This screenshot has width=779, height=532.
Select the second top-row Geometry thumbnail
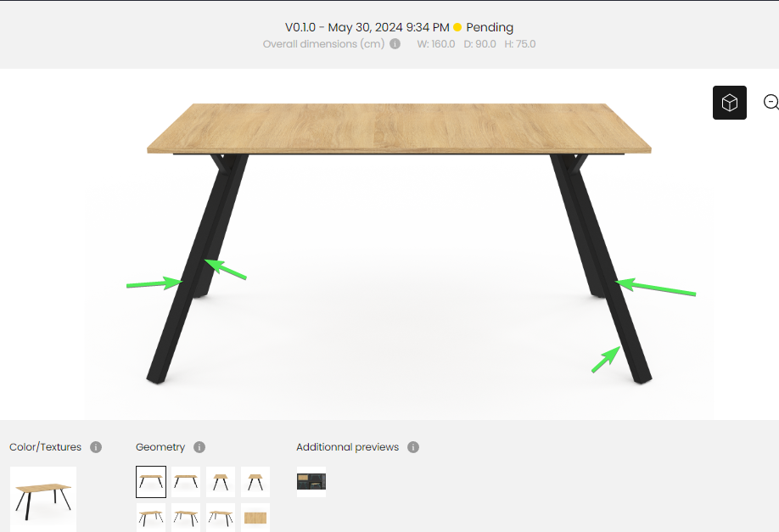click(x=186, y=482)
